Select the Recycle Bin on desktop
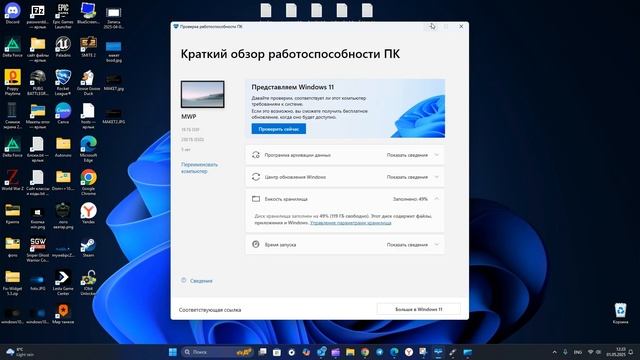 click(620, 313)
